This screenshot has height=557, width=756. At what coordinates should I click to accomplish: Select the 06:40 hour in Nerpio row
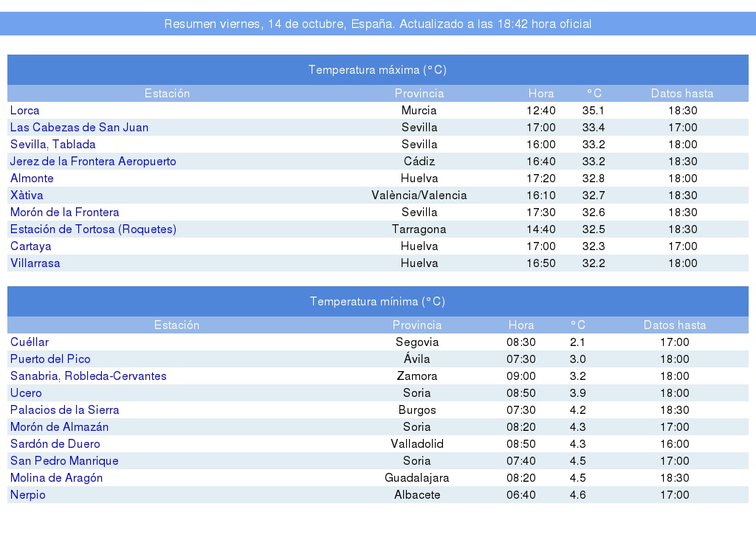pos(521,495)
